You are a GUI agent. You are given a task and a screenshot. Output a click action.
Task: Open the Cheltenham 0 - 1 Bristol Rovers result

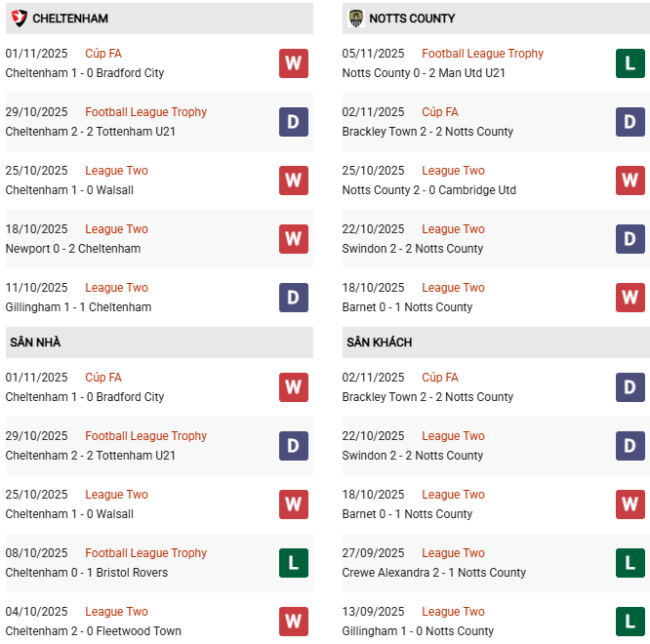tap(87, 573)
